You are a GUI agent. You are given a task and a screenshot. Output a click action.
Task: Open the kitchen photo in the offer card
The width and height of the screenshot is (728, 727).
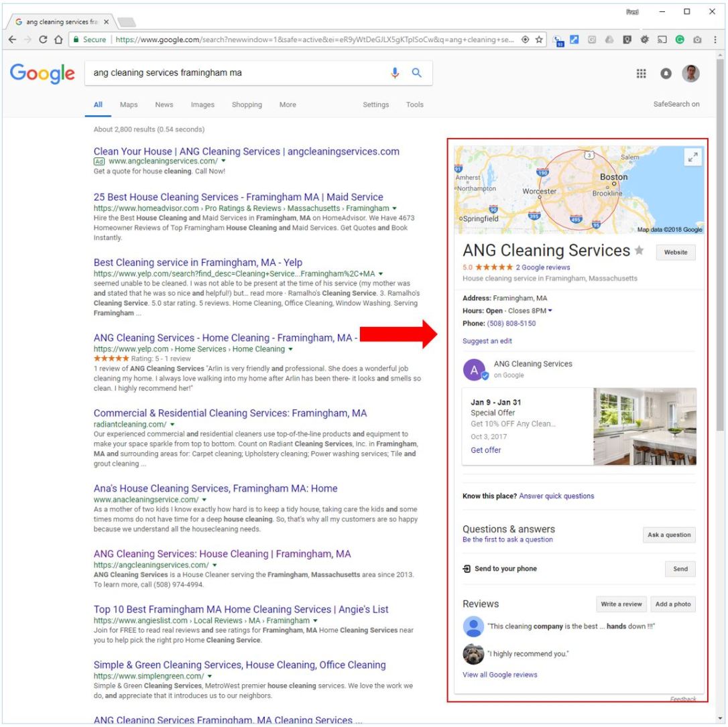click(x=645, y=427)
